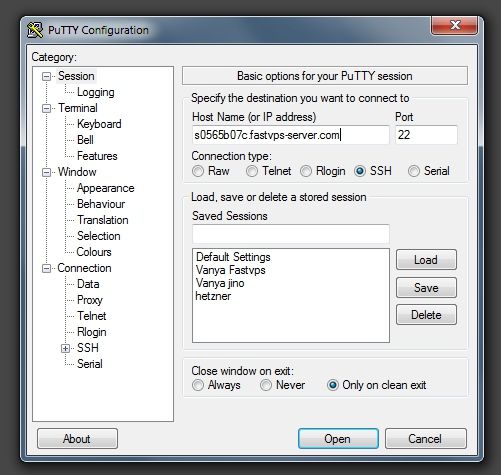
Task: Open the Keyboard category
Action: pyautogui.click(x=99, y=124)
